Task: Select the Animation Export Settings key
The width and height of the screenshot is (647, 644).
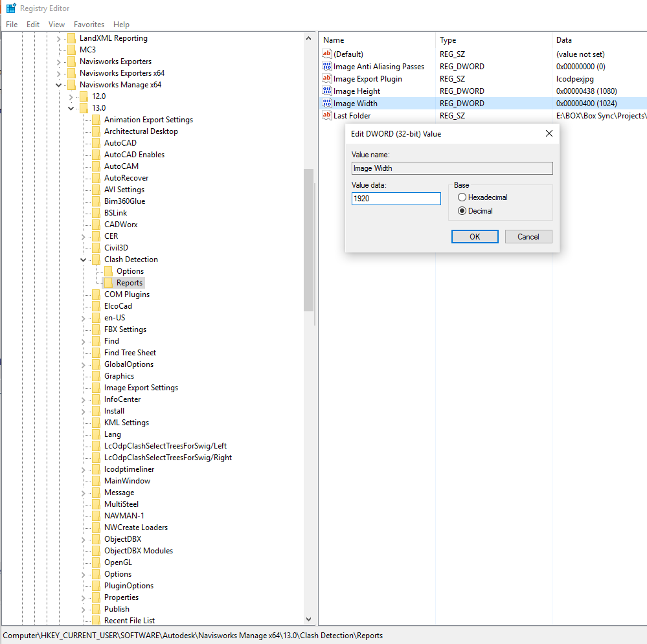Action: pyautogui.click(x=148, y=120)
